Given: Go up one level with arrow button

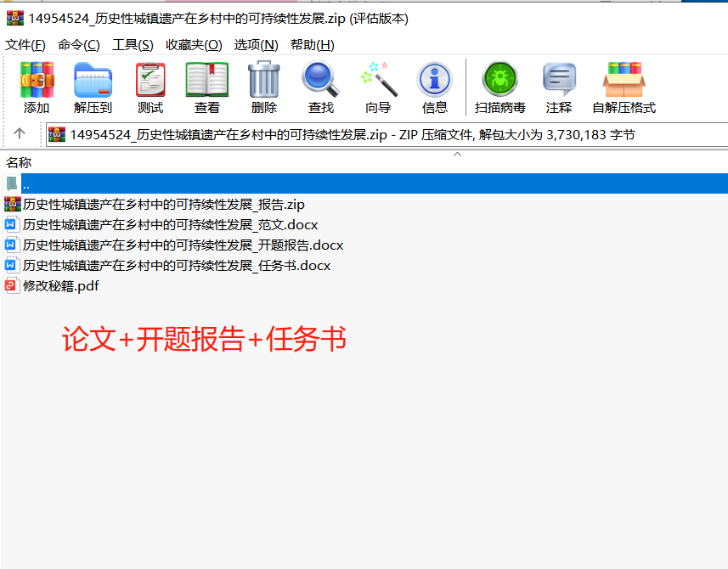Looking at the screenshot, I should click(19, 133).
